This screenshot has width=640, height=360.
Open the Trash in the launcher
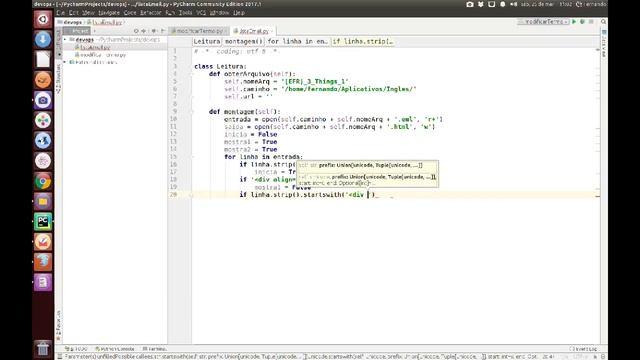43,348
